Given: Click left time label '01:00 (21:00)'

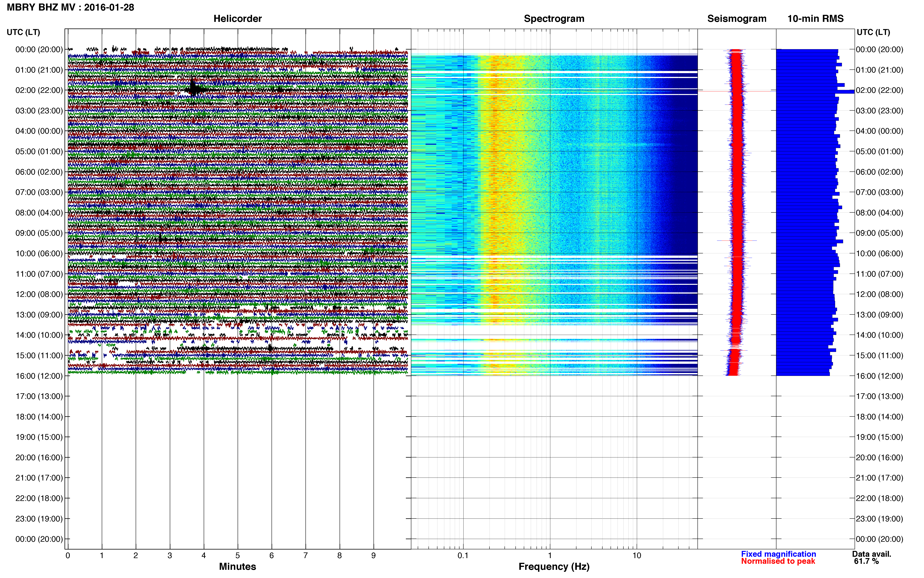Looking at the screenshot, I should pyautogui.click(x=39, y=70).
